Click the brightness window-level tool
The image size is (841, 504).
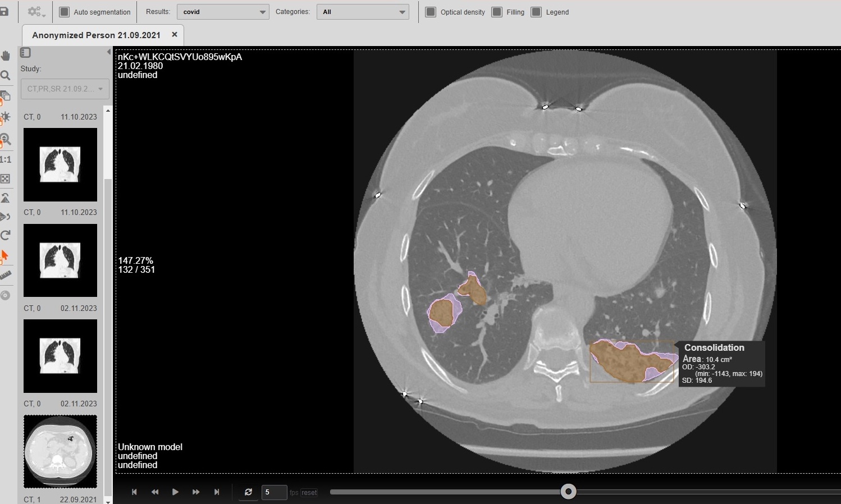[6, 117]
